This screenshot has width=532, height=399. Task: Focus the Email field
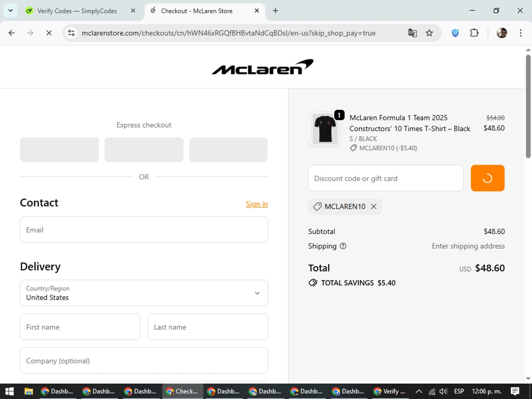pyautogui.click(x=144, y=230)
